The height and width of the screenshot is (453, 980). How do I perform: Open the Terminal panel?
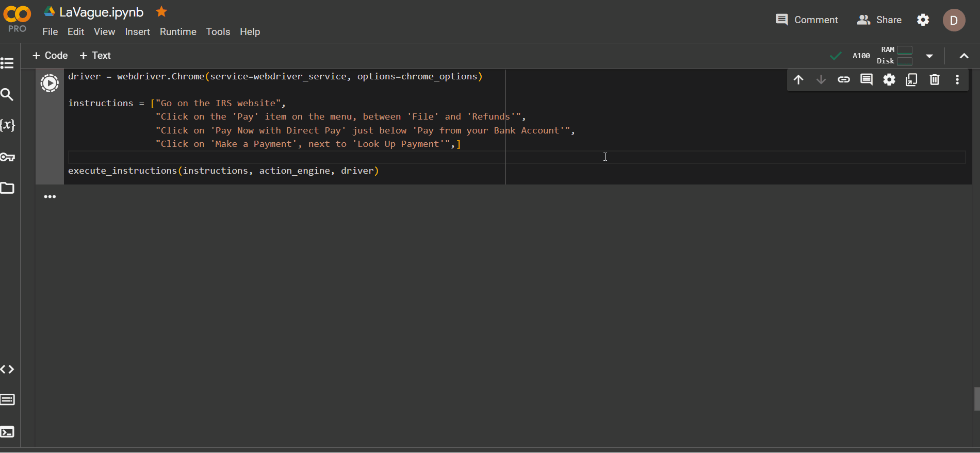click(7, 432)
